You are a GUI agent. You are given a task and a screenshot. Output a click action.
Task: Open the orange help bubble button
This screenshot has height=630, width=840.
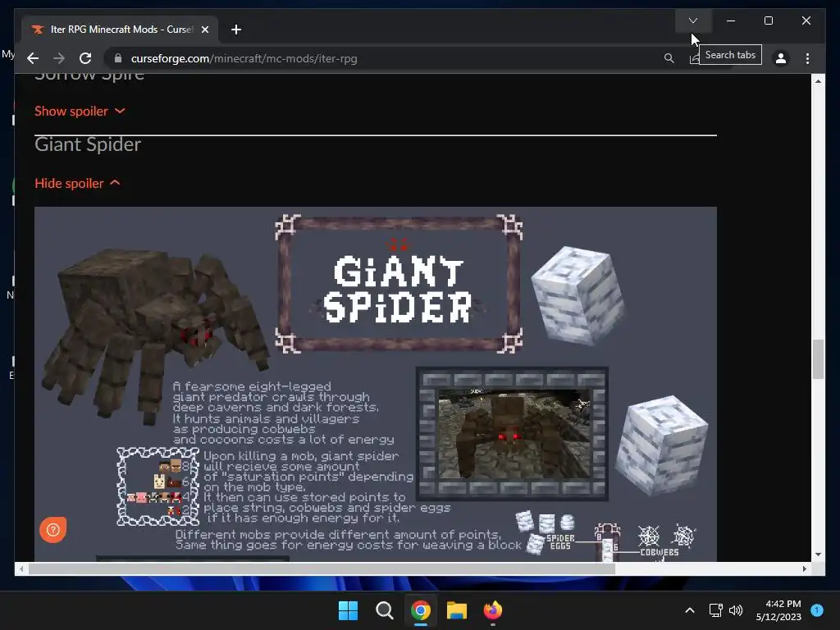53,530
